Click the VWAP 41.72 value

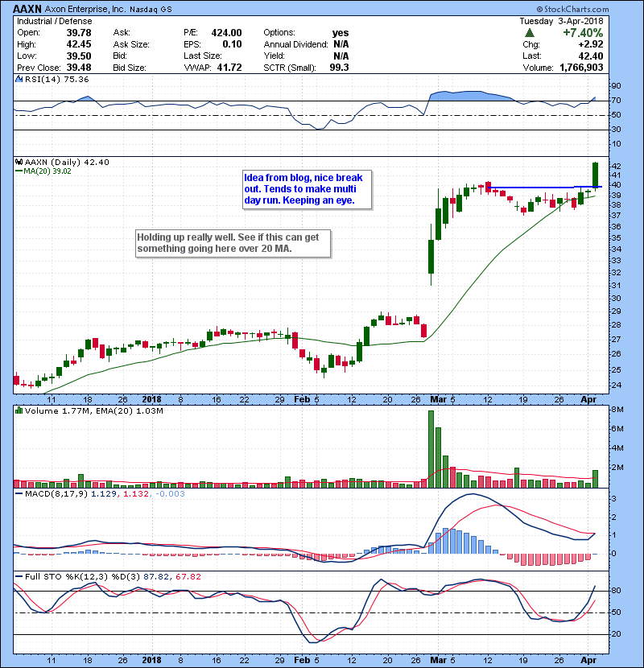pyautogui.click(x=229, y=68)
